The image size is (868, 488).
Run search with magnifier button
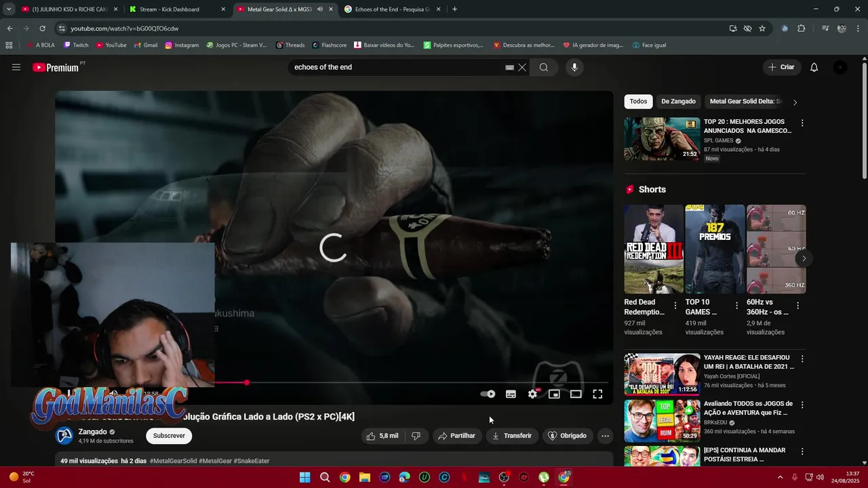(x=544, y=67)
